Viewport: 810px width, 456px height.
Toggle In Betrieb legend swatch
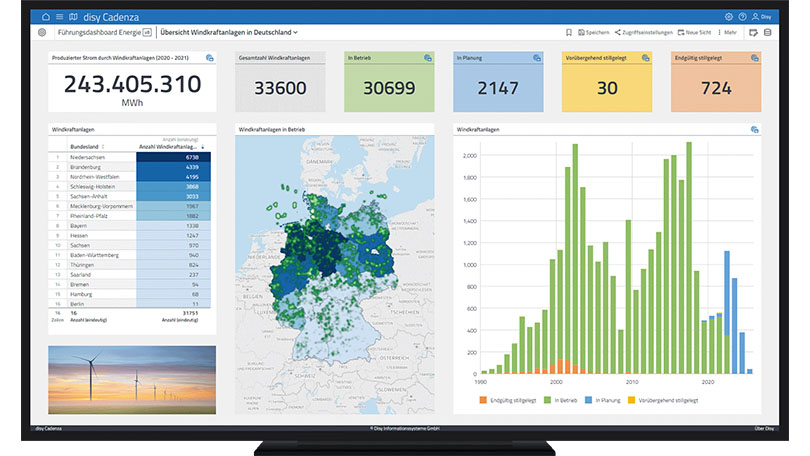[x=548, y=400]
